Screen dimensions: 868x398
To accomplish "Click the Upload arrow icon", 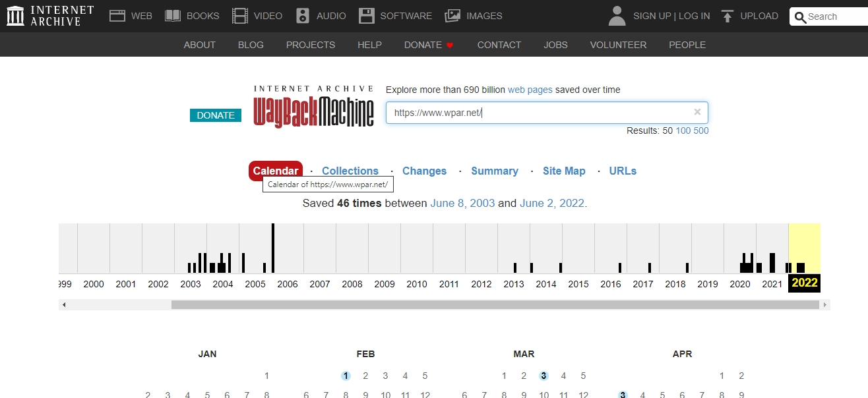I will tap(728, 16).
